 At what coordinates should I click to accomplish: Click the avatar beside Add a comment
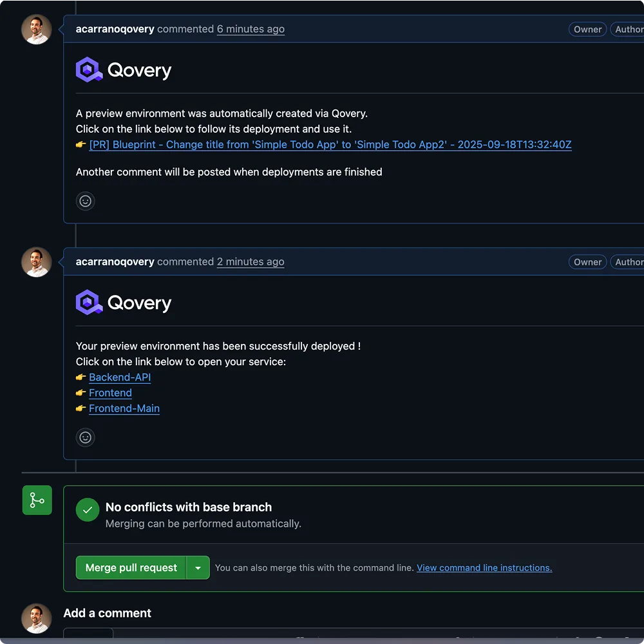coord(37,618)
